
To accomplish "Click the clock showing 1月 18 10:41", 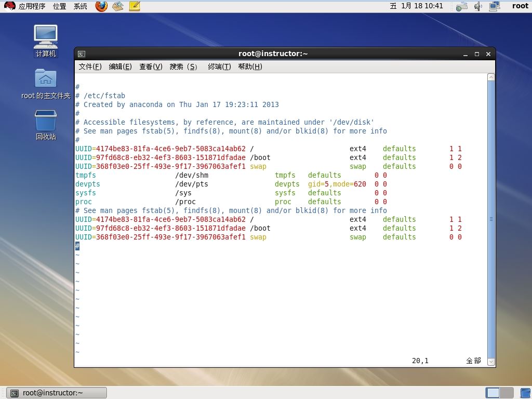I will click(416, 6).
